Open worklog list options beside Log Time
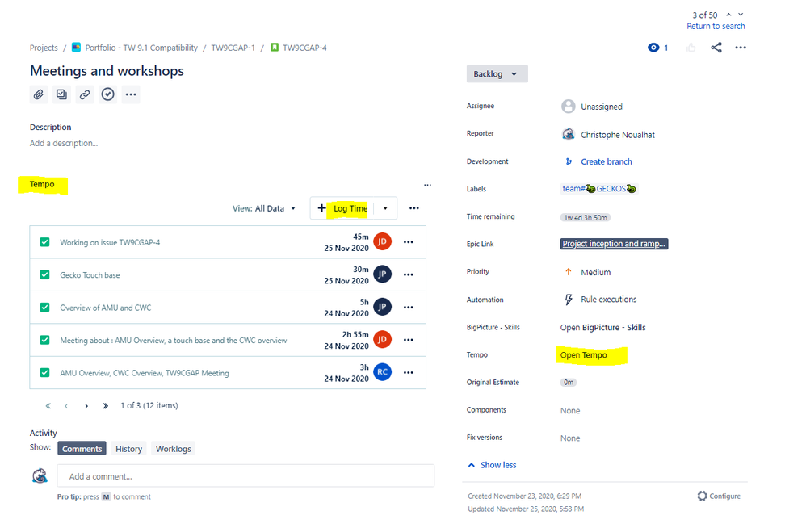This screenshot has width=806, height=532. click(x=414, y=208)
